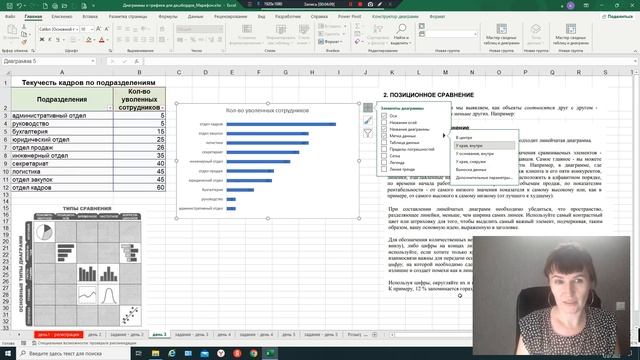Screen dimensions: 640x360
Task: Open the Файл (File) ribbon tab
Action: tap(10, 17)
